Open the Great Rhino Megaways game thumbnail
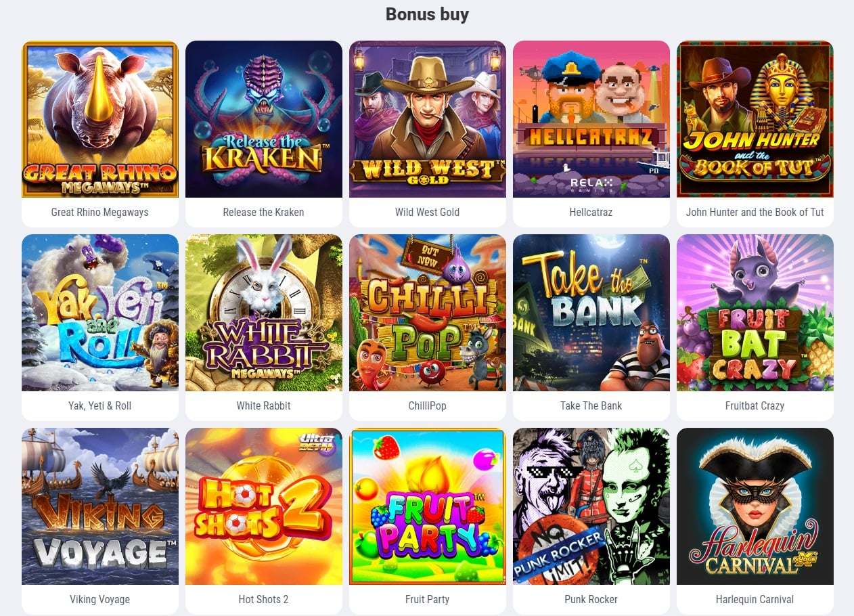Viewport: 854px width, 616px height. (x=100, y=119)
